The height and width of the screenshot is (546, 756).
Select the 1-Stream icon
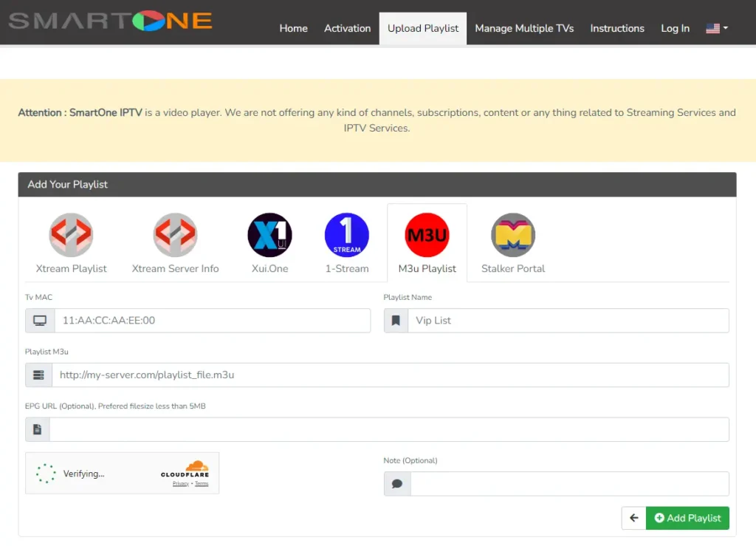[x=346, y=235]
